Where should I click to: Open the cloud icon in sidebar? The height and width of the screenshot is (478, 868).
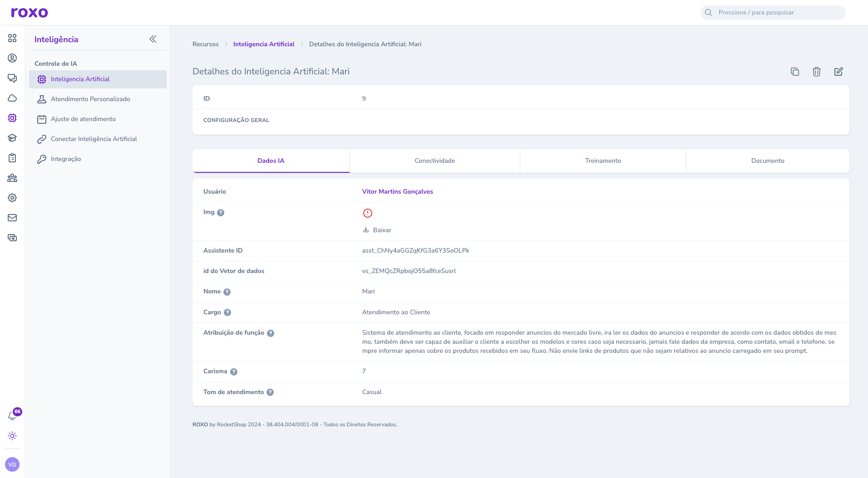click(x=12, y=98)
